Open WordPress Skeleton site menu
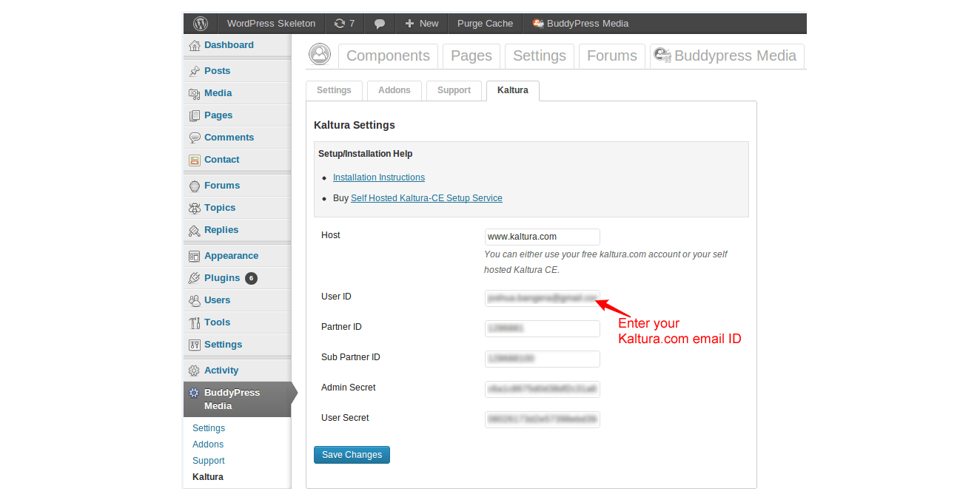 coord(271,24)
